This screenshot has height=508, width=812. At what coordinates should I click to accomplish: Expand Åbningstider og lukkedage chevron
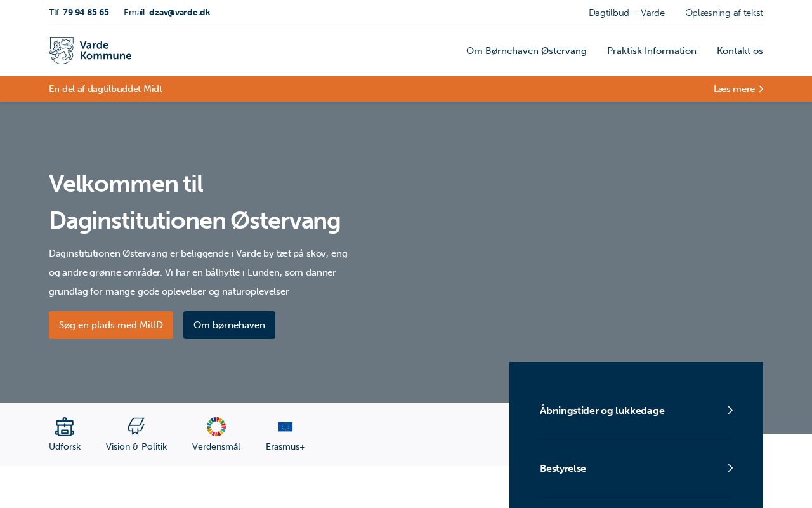[730, 410]
